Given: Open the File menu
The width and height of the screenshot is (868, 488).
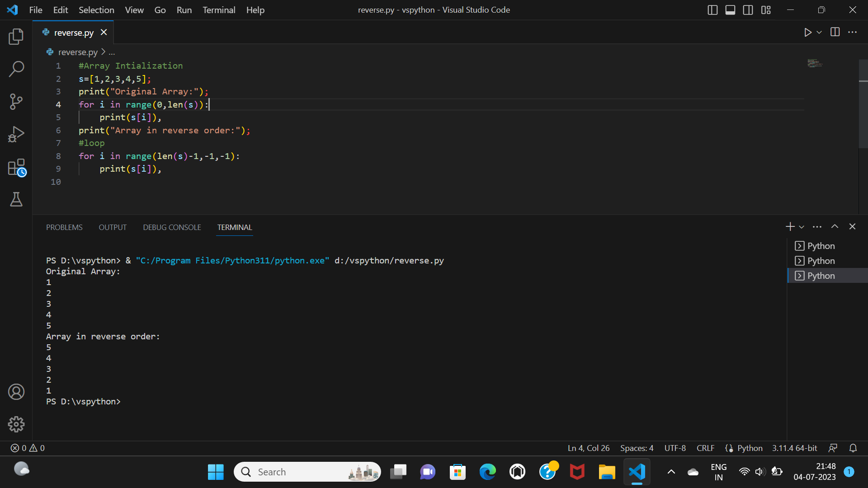Looking at the screenshot, I should (x=36, y=10).
